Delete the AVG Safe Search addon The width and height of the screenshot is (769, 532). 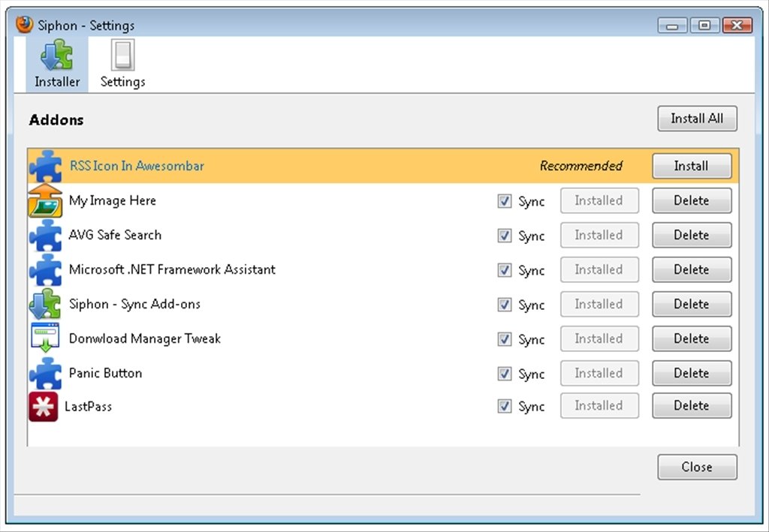point(692,235)
